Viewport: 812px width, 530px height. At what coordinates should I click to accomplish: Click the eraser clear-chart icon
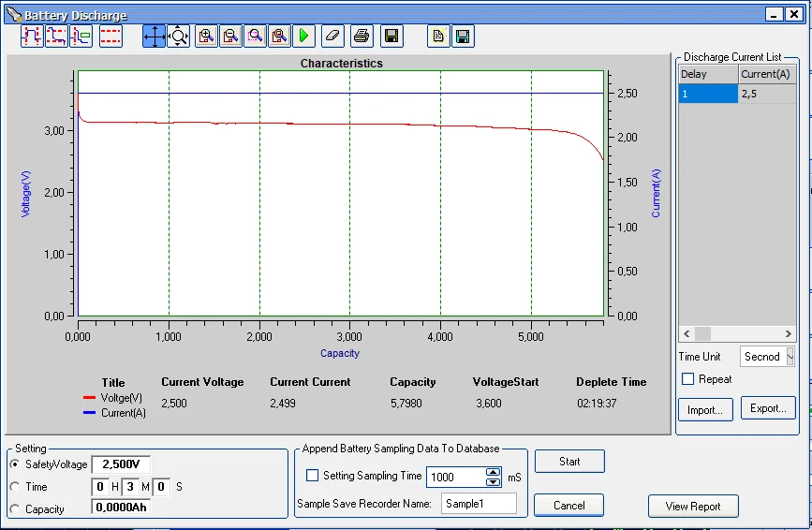click(x=332, y=37)
